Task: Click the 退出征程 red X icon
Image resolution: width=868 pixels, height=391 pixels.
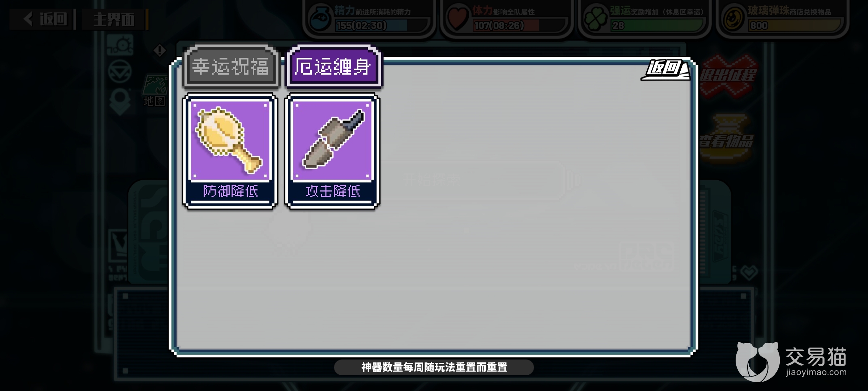Action: click(728, 76)
